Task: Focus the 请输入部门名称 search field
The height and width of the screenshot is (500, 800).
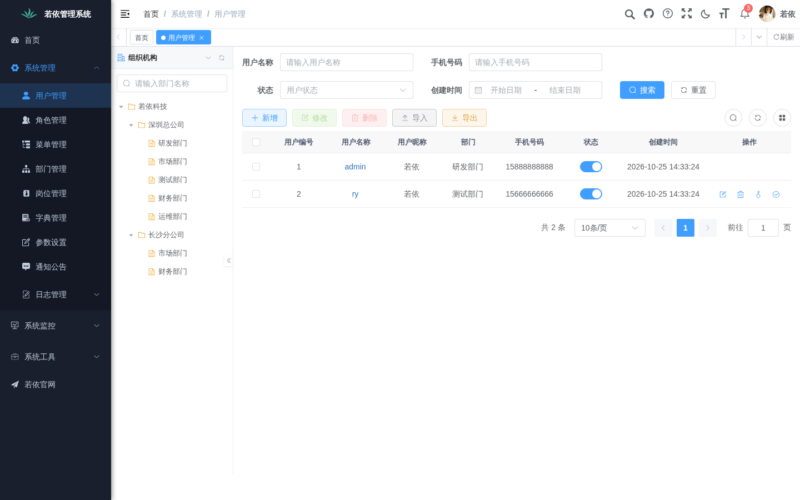Action: (172, 83)
